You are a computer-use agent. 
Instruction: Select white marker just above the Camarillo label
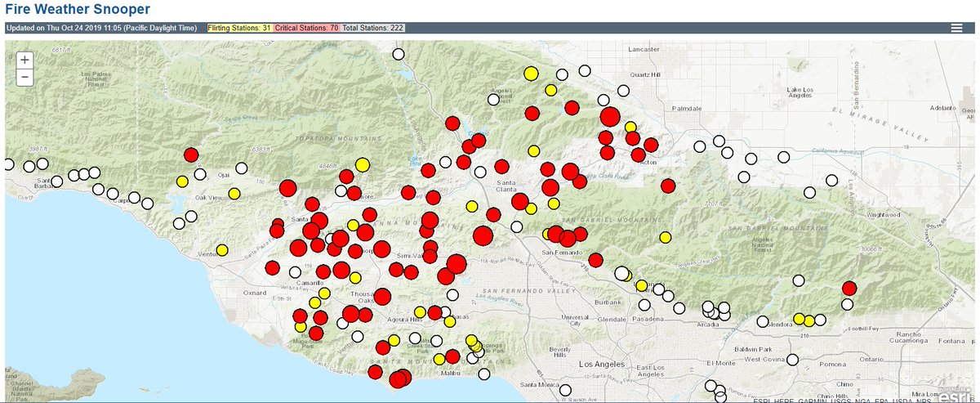[x=294, y=273]
